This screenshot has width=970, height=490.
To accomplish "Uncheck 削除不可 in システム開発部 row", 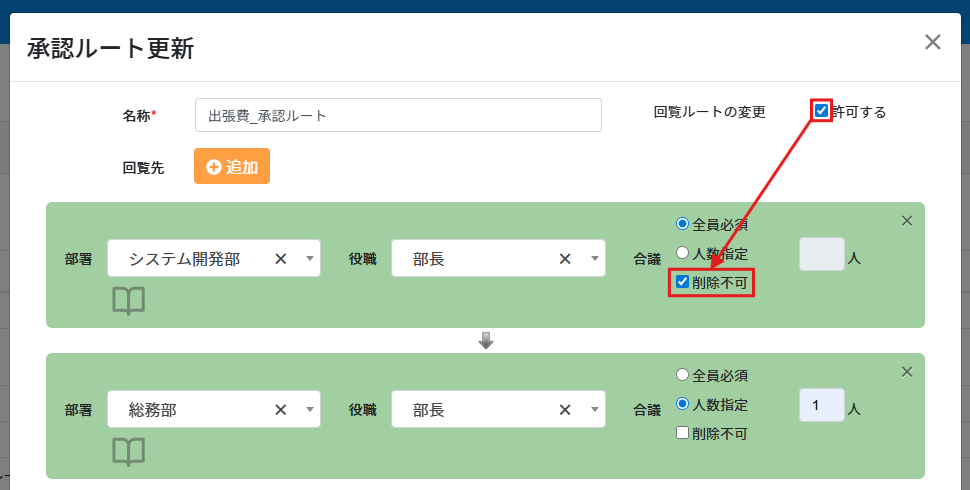I will point(683,283).
